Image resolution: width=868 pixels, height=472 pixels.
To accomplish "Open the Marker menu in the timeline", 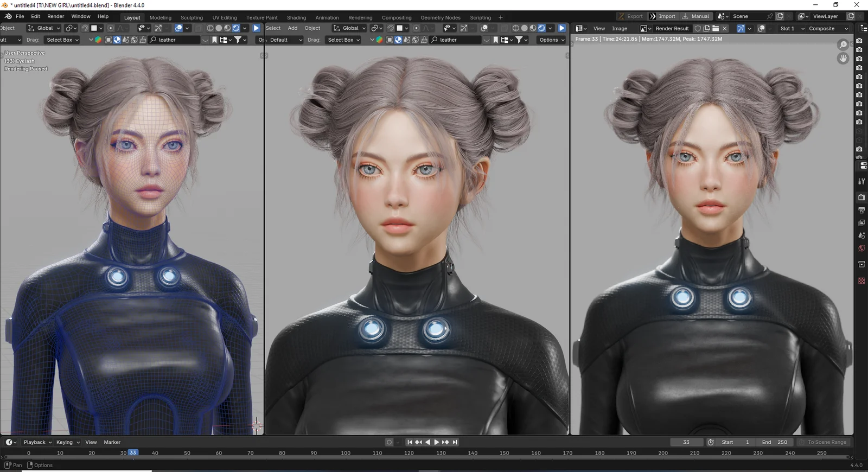I will click(x=112, y=442).
